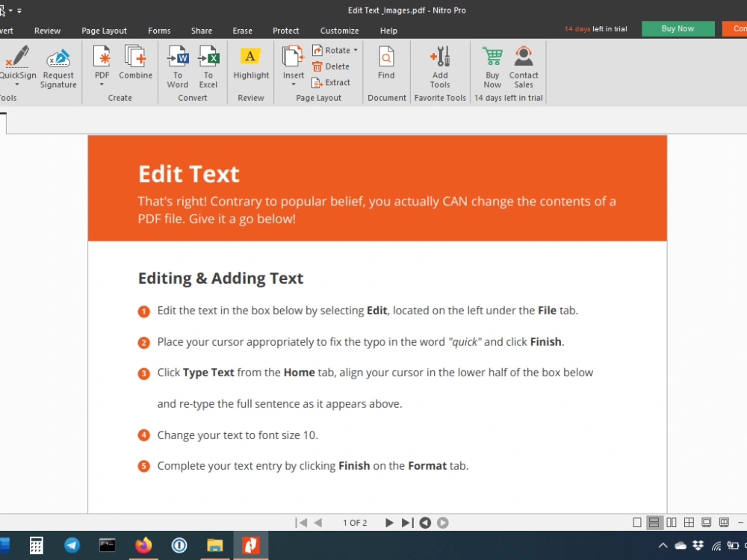Show hidden system tray icons
The height and width of the screenshot is (560, 747).
[x=663, y=546]
